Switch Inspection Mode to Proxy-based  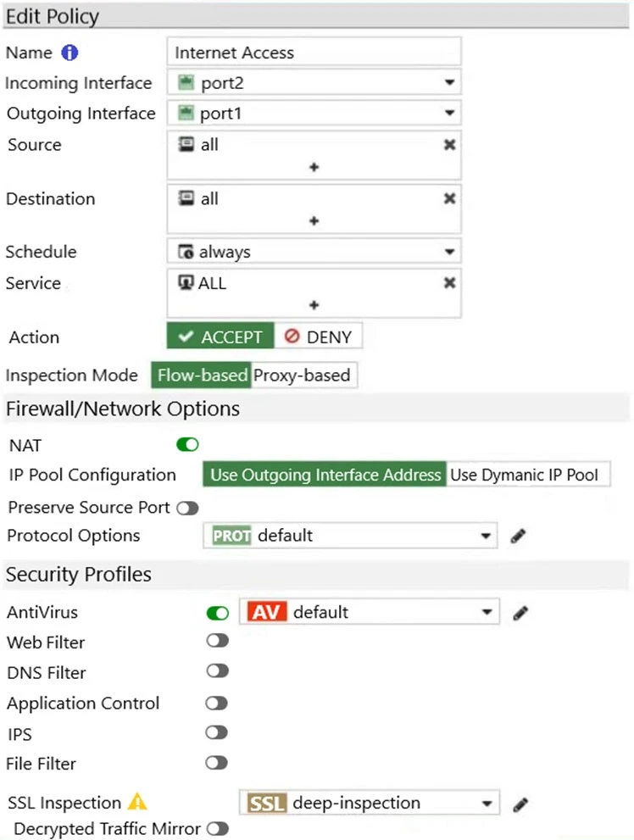(303, 375)
